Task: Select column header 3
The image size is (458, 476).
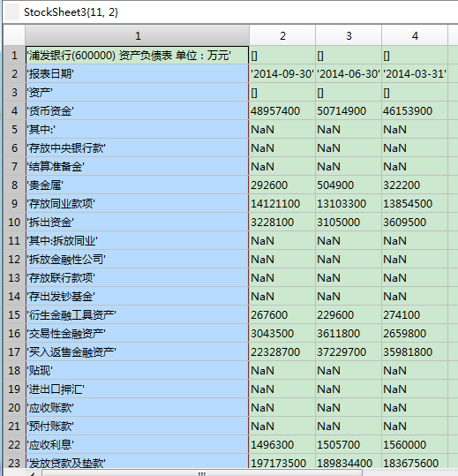Action: 349,35
